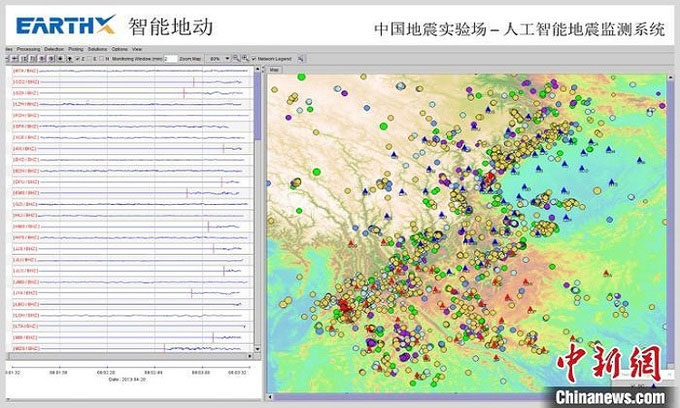
Task: Toggle the N component checkbox
Action: click(x=102, y=59)
